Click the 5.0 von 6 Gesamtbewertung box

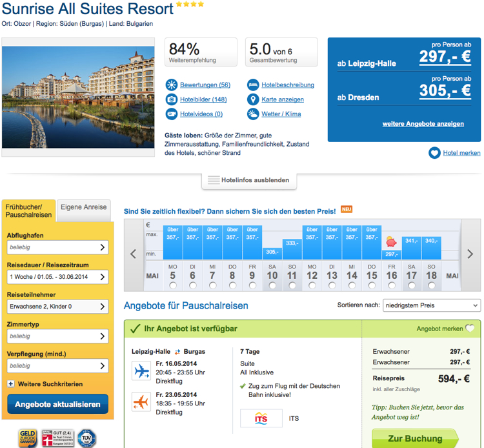coord(281,52)
